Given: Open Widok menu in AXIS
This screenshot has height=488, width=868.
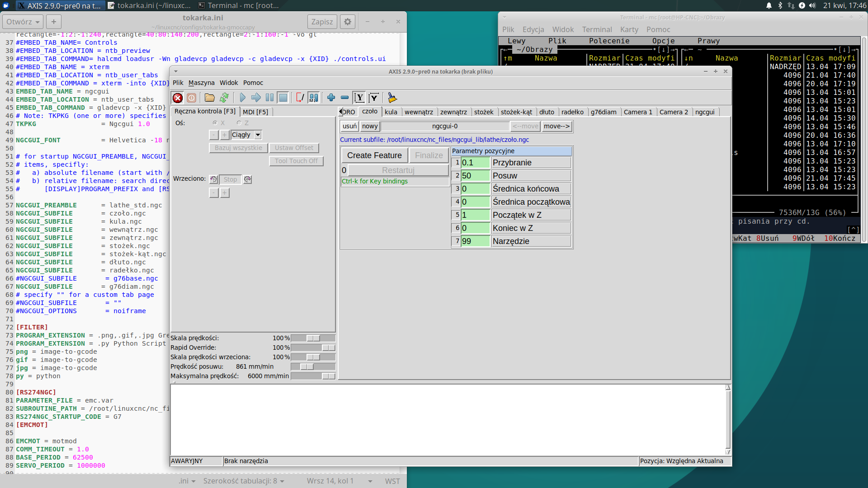Looking at the screenshot, I should click(x=229, y=83).
